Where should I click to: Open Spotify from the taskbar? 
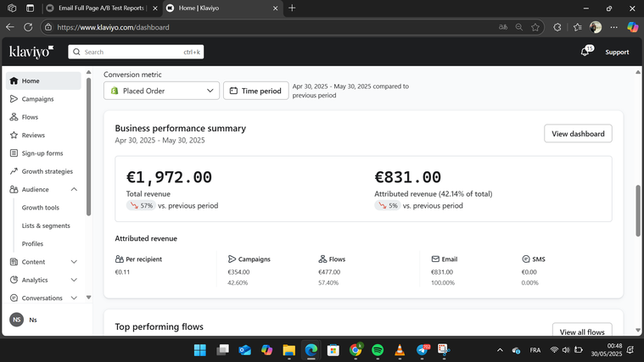click(x=378, y=350)
